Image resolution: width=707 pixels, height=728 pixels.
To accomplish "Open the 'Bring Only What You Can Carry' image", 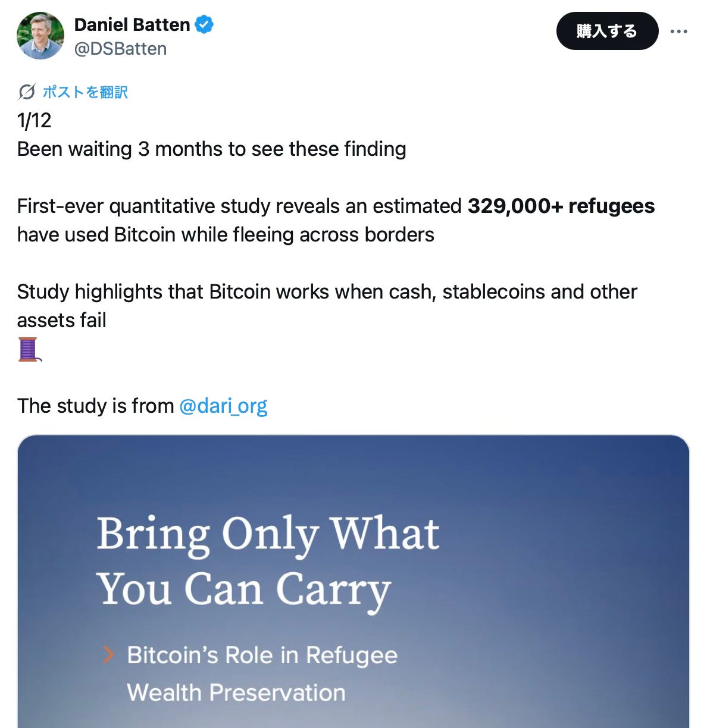I will point(353,580).
